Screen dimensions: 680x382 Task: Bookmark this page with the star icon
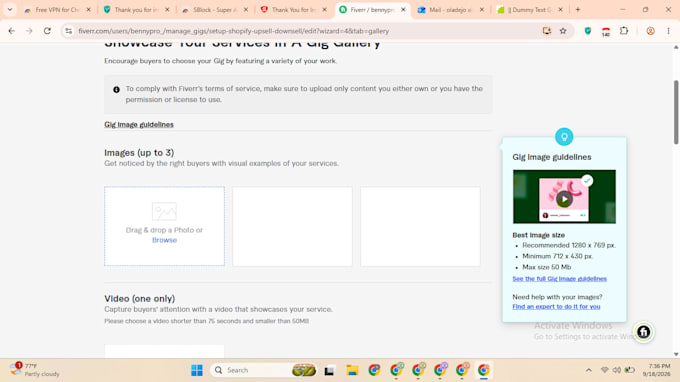[x=563, y=31]
